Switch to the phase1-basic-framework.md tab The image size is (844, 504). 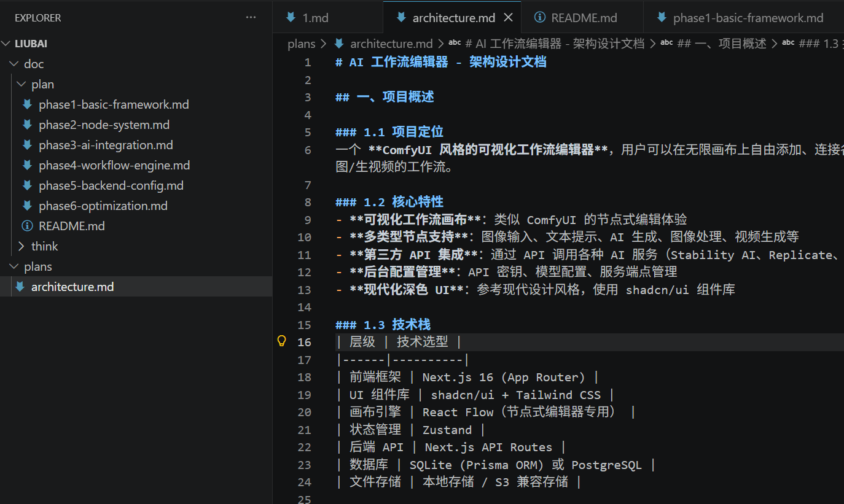point(748,18)
